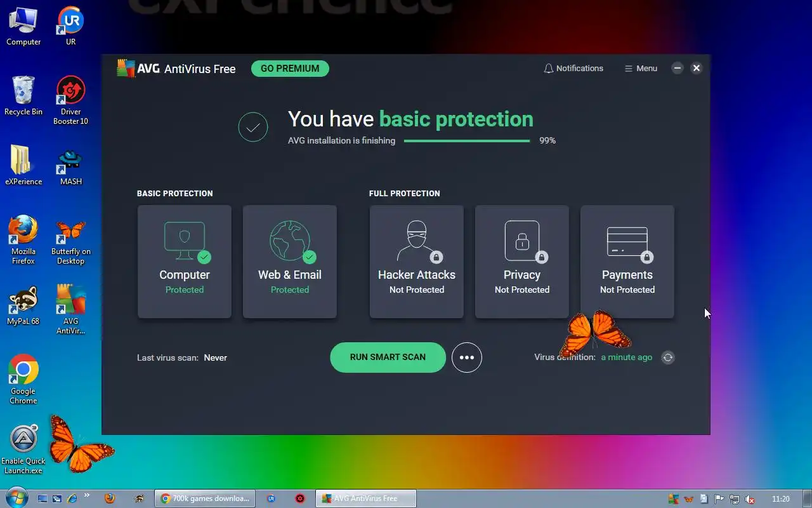Open the Privacy protection tile

522,262
